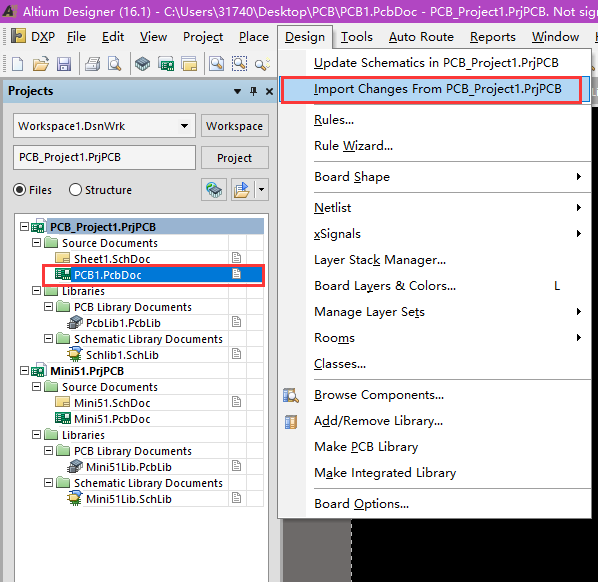Collapse the Mini51.PrjPCB tree node

point(24,371)
